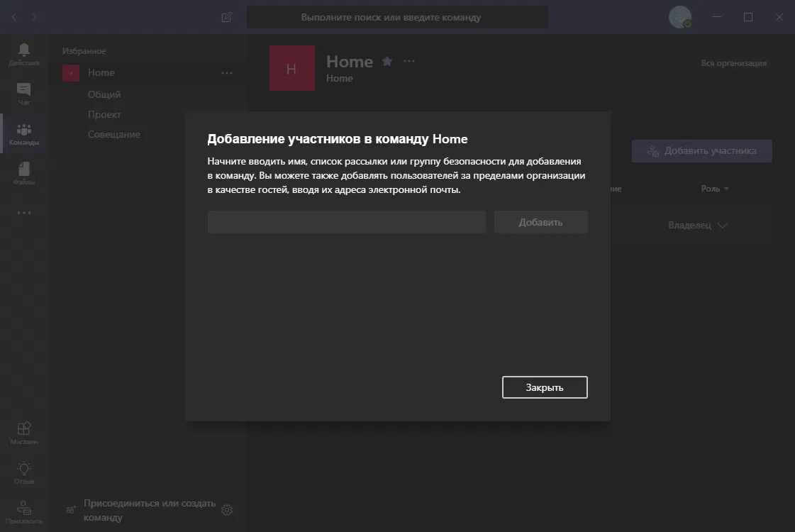
Task: Toggle the favorite star next to Home
Action: pyautogui.click(x=387, y=62)
